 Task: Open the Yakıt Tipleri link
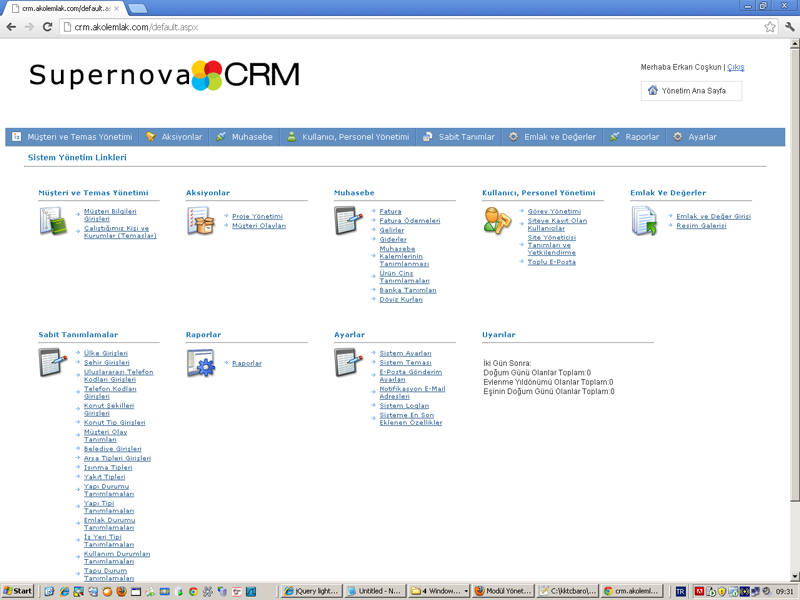coord(104,477)
